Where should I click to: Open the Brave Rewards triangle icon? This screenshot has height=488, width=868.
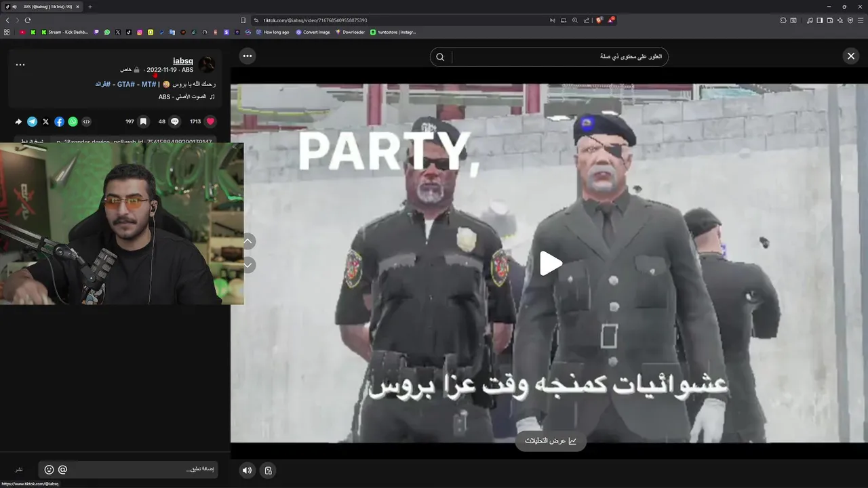(611, 20)
